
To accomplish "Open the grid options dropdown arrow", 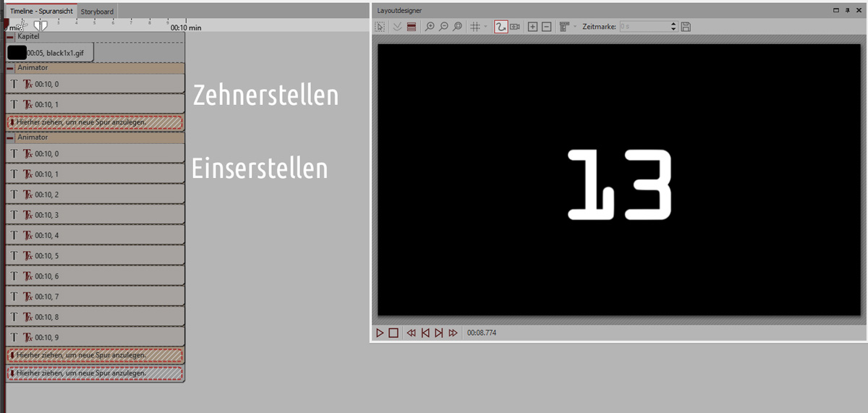I will click(485, 27).
